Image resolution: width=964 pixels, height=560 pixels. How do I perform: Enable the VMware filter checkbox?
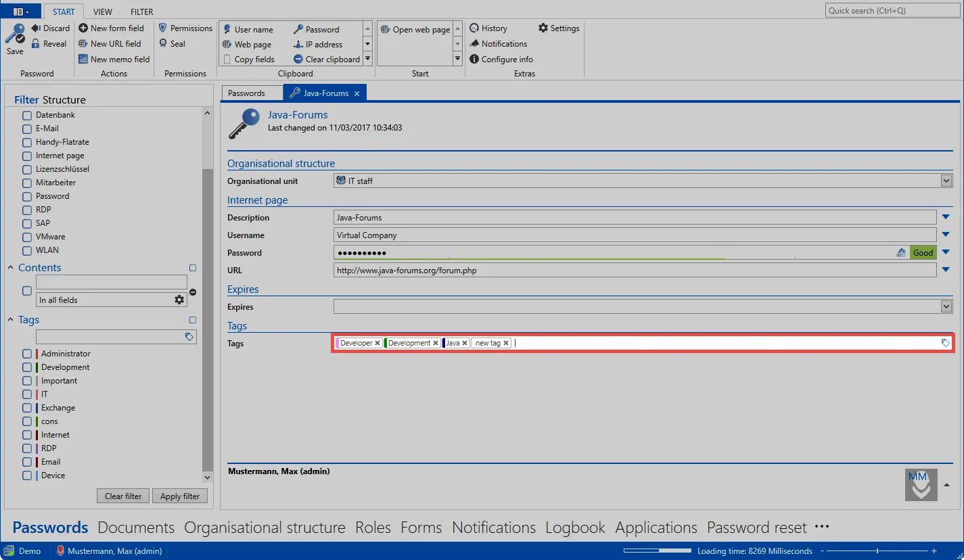[27, 237]
